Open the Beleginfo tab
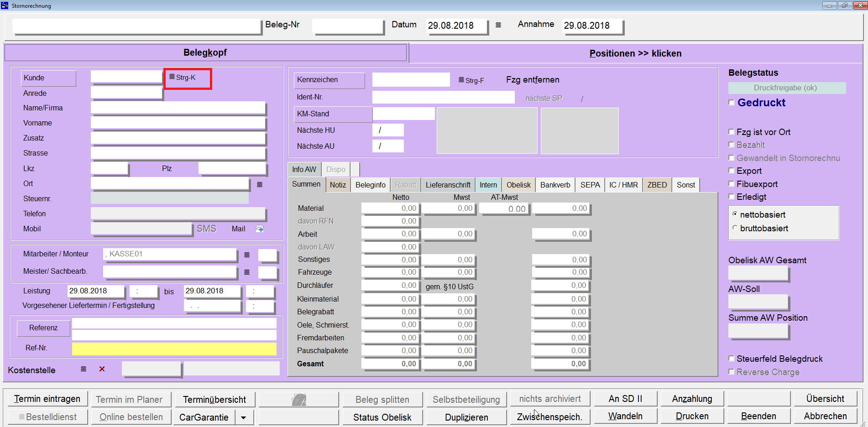The width and height of the screenshot is (868, 427). pyautogui.click(x=371, y=185)
